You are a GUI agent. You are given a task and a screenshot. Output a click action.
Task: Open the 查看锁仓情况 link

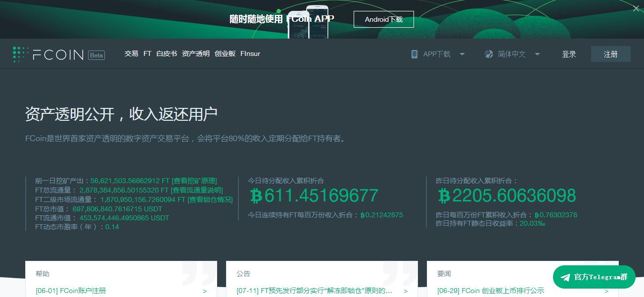(x=210, y=199)
